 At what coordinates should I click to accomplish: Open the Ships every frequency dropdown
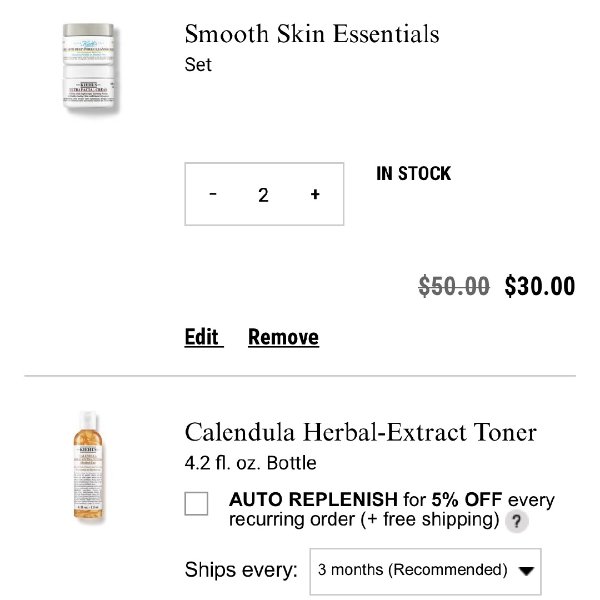point(425,571)
